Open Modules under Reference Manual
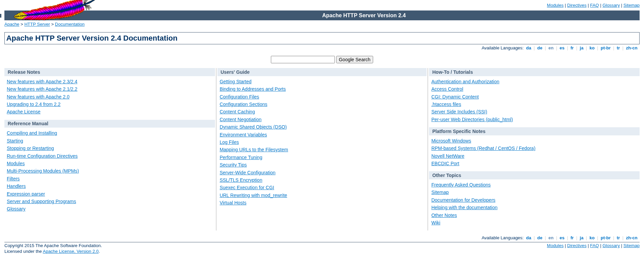 16,163
